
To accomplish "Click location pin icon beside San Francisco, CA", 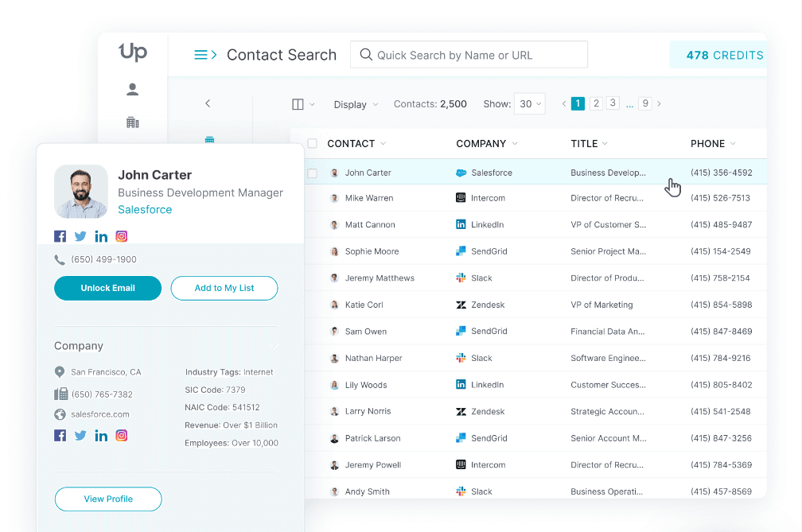I will click(x=60, y=372).
